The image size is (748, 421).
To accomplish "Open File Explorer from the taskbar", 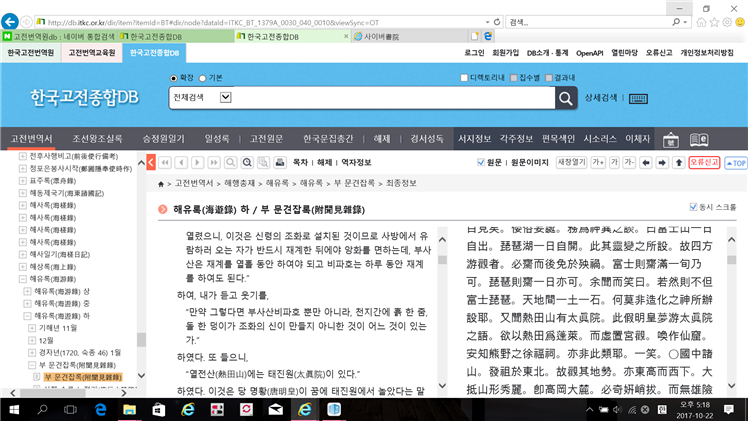I will 129,410.
